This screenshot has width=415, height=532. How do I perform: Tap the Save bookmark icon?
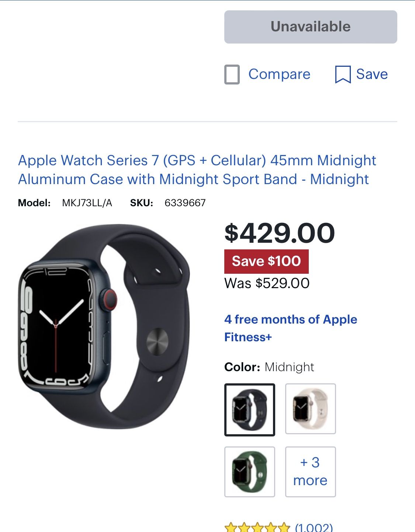click(343, 75)
